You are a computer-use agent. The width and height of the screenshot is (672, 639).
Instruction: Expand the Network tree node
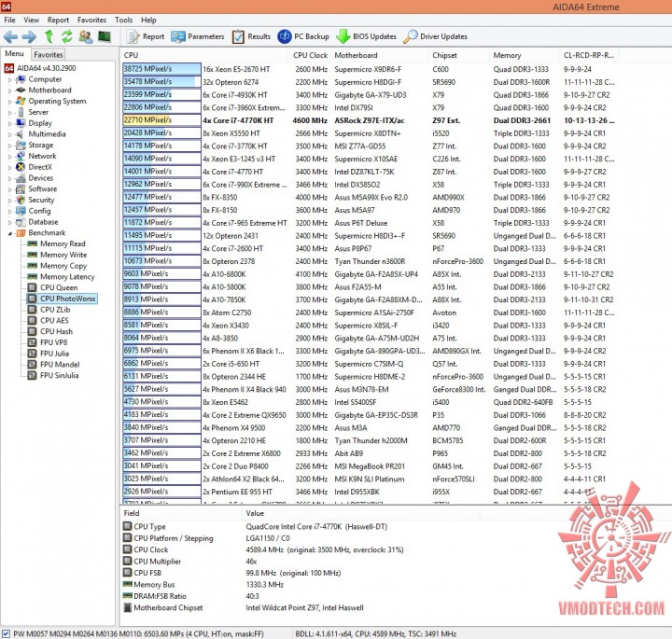click(x=10, y=157)
